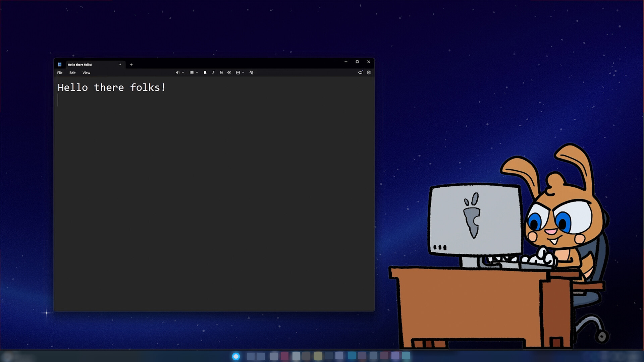The width and height of the screenshot is (644, 362).
Task: Insert a hyperlink
Action: (x=229, y=72)
